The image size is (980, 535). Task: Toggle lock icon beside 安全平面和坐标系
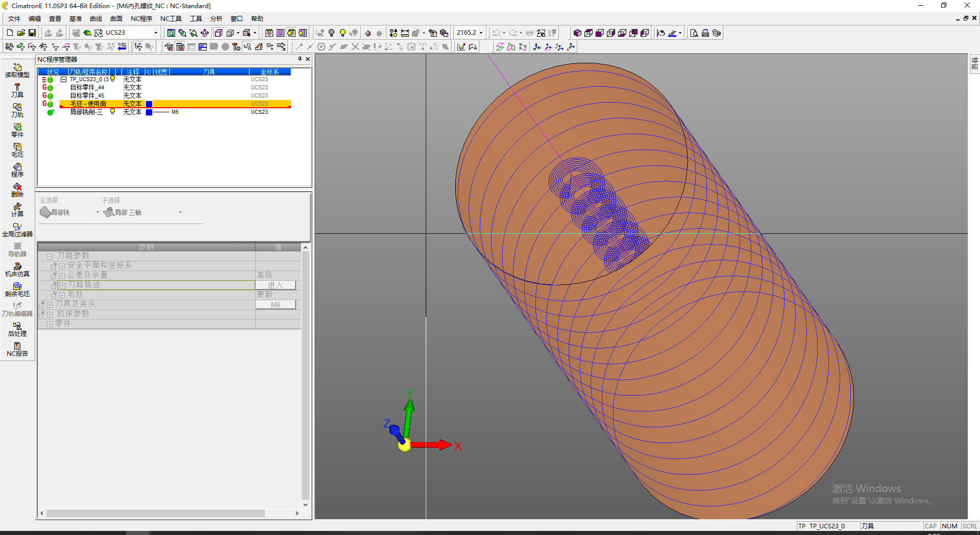coord(54,265)
